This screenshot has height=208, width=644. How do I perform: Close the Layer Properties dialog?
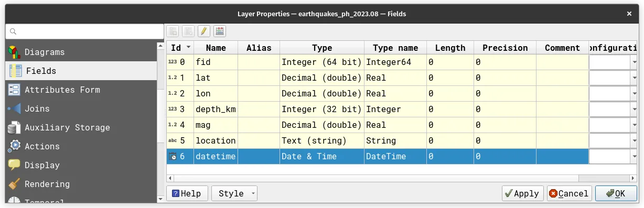[629, 14]
